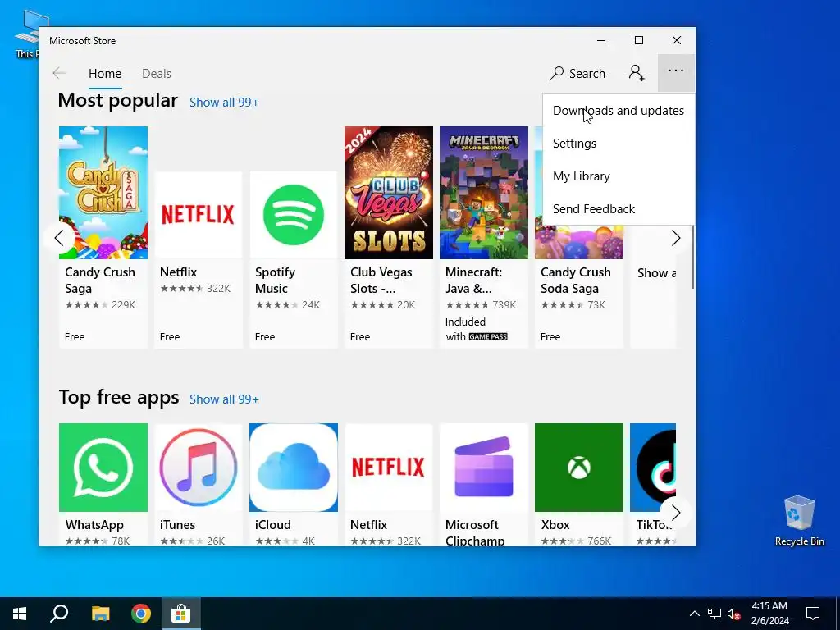Viewport: 840px width, 630px height.
Task: Click the 739K rating under Minecraft
Action: tap(481, 305)
